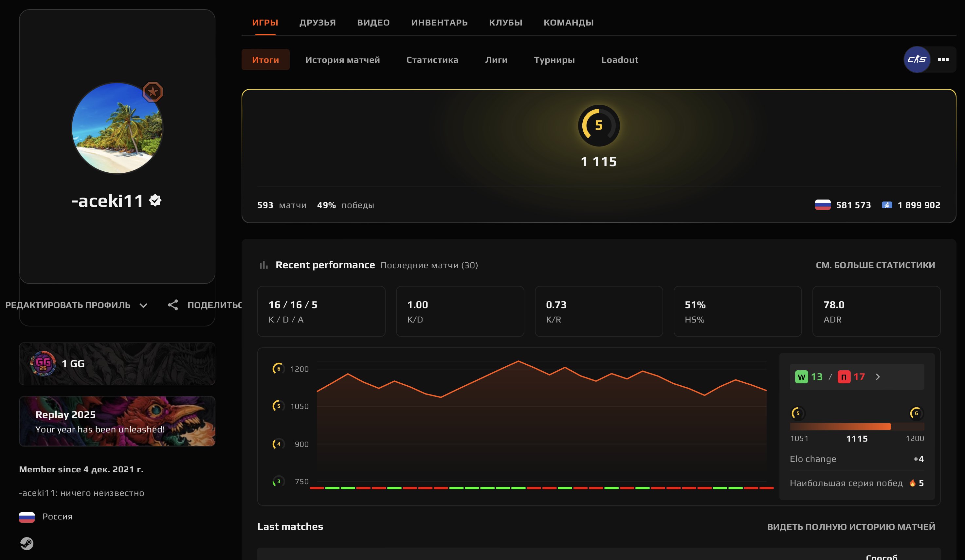Screen dimensions: 965x560
Task: Open the Replay 2025 banner
Action: click(117, 421)
